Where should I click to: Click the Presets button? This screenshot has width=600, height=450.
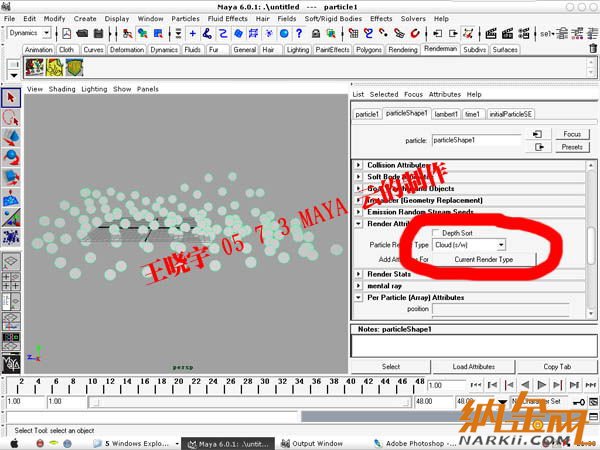pyautogui.click(x=572, y=147)
